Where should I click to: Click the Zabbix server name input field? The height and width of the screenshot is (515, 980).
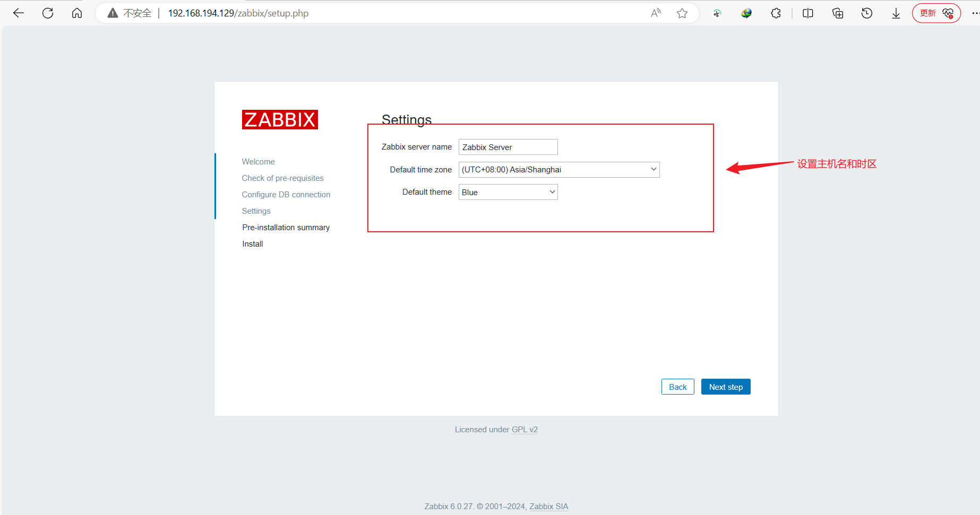(x=508, y=147)
